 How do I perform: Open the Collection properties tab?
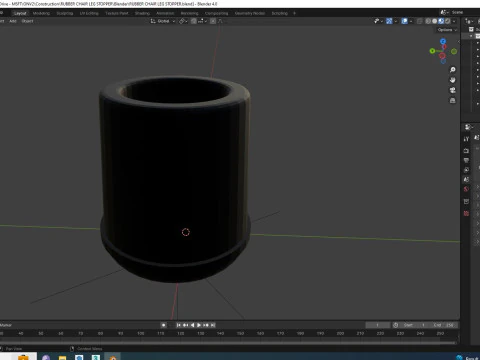[x=466, y=201]
